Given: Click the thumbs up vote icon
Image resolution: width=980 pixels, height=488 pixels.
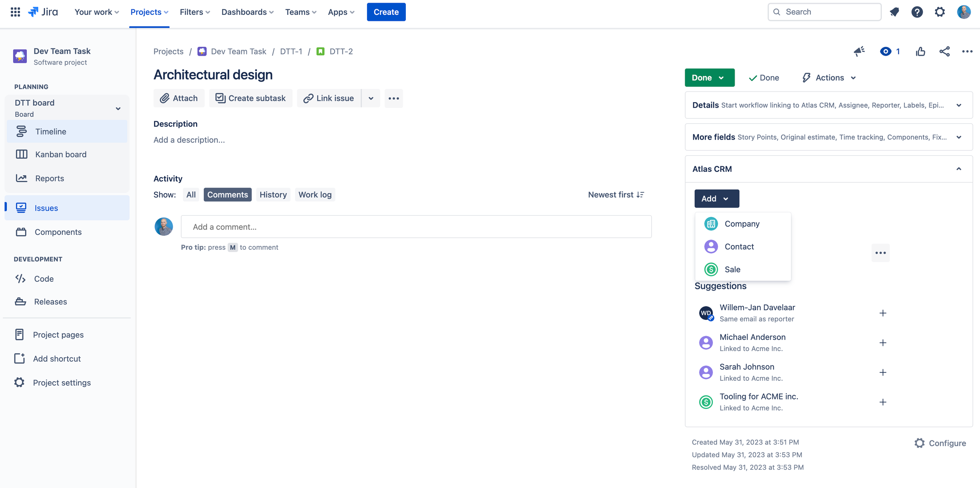Looking at the screenshot, I should pyautogui.click(x=920, y=51).
